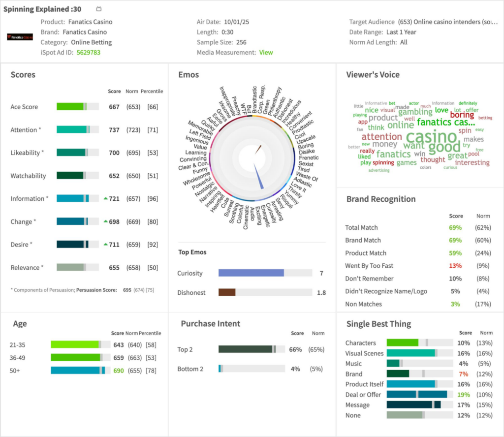Click the Product Match 59% score
The width and height of the screenshot is (504, 437).
[x=455, y=253]
